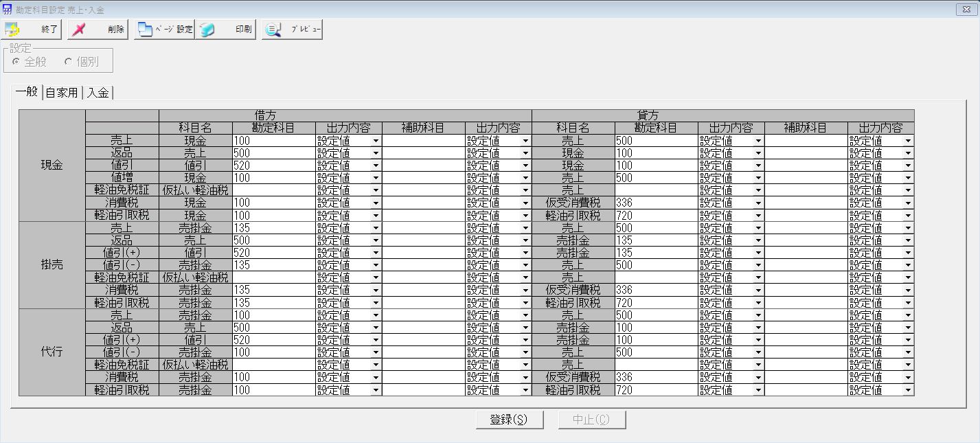This screenshot has height=443, width=980.
Task: Switch to the 自家用 tab
Action: point(62,93)
